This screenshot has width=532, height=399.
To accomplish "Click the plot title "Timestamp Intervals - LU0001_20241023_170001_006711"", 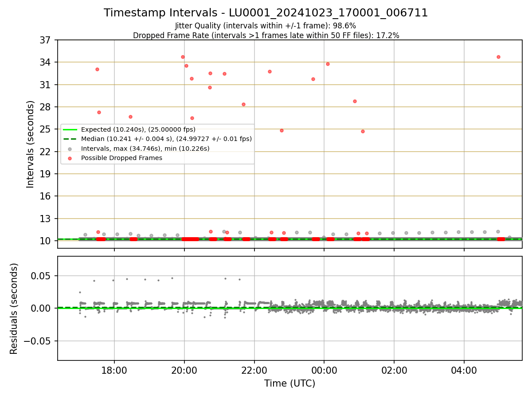I will 266,13.
